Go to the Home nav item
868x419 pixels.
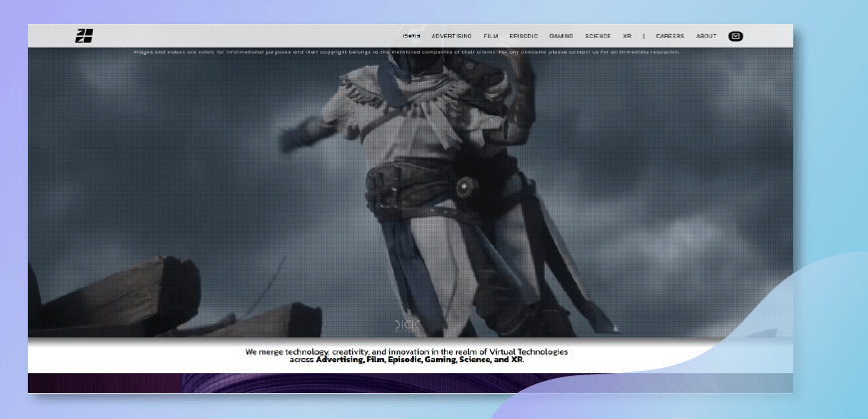(x=411, y=36)
